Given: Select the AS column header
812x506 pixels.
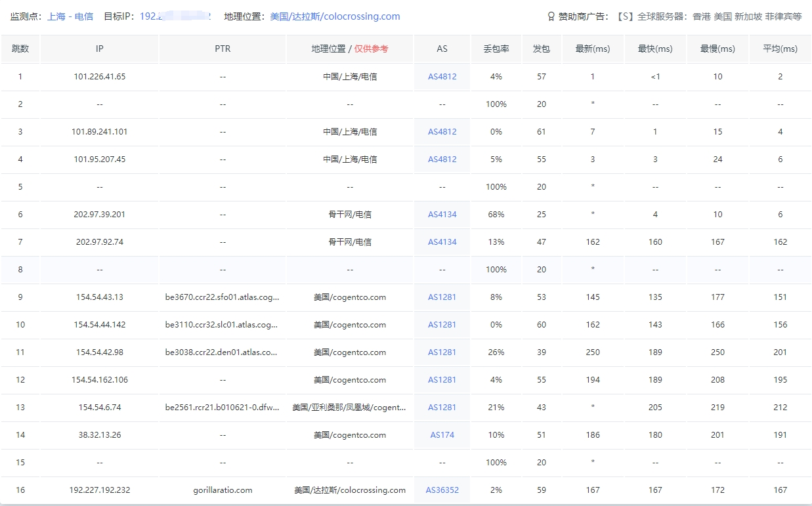Looking at the screenshot, I should [x=442, y=49].
